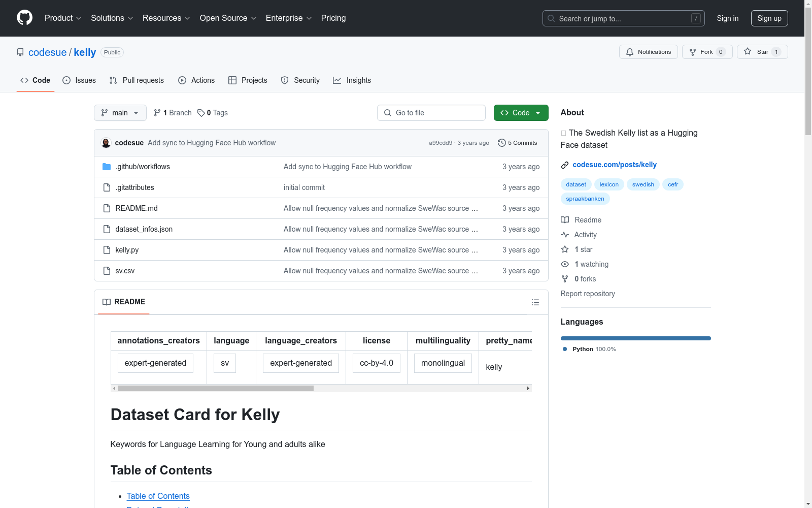Open the Pull requests tab

click(x=137, y=80)
